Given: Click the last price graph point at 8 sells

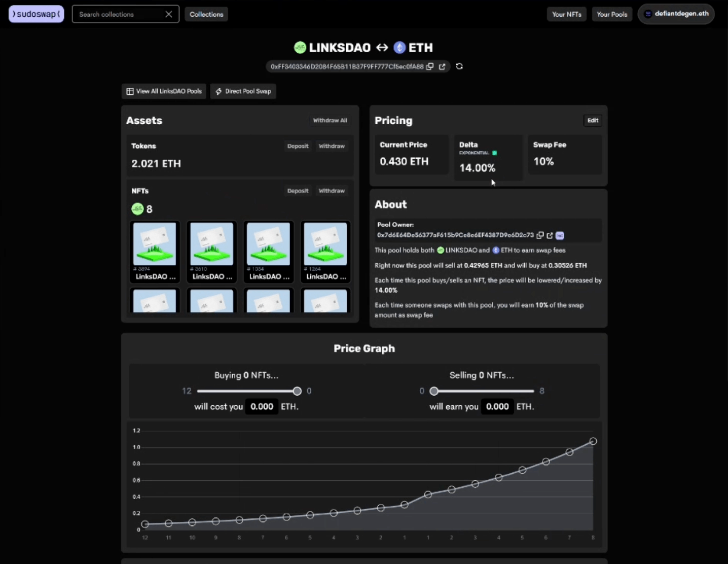Looking at the screenshot, I should coord(593,441).
